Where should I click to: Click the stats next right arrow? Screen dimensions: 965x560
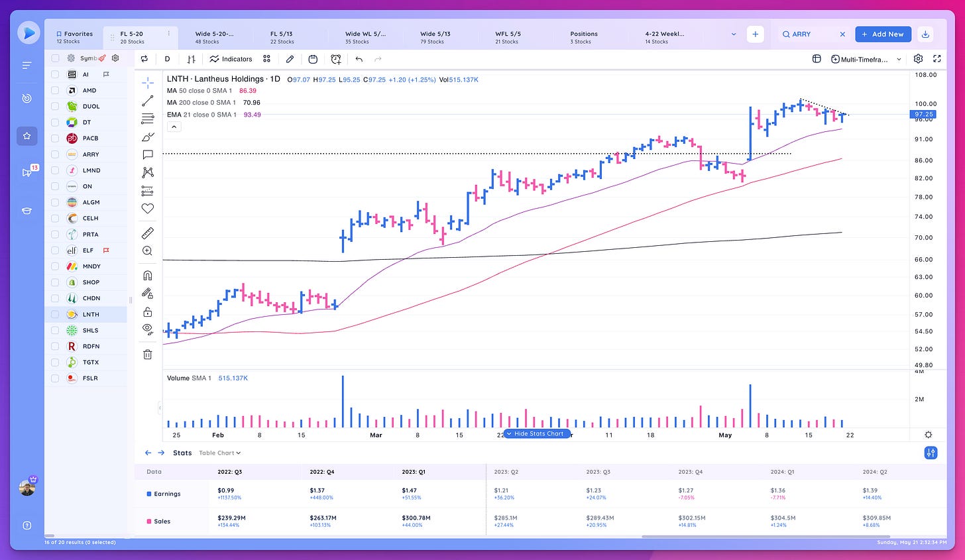click(161, 453)
